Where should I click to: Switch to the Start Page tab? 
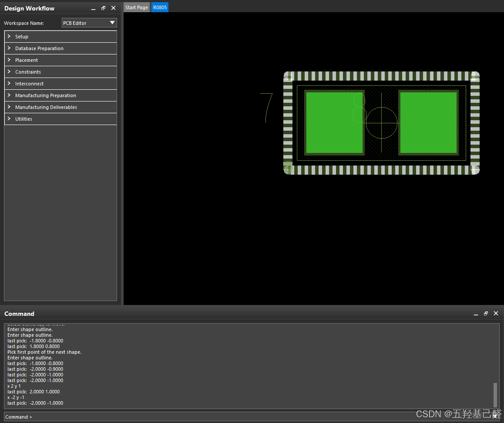click(x=137, y=7)
